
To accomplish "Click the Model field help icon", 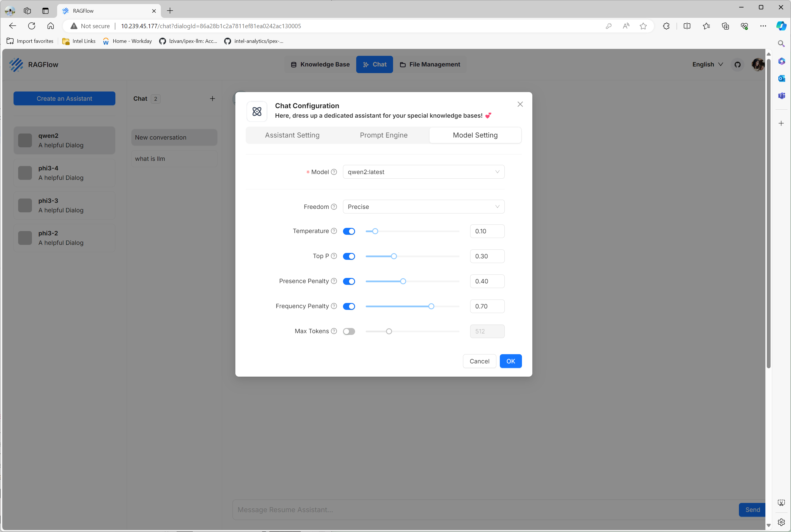I will tap(334, 172).
